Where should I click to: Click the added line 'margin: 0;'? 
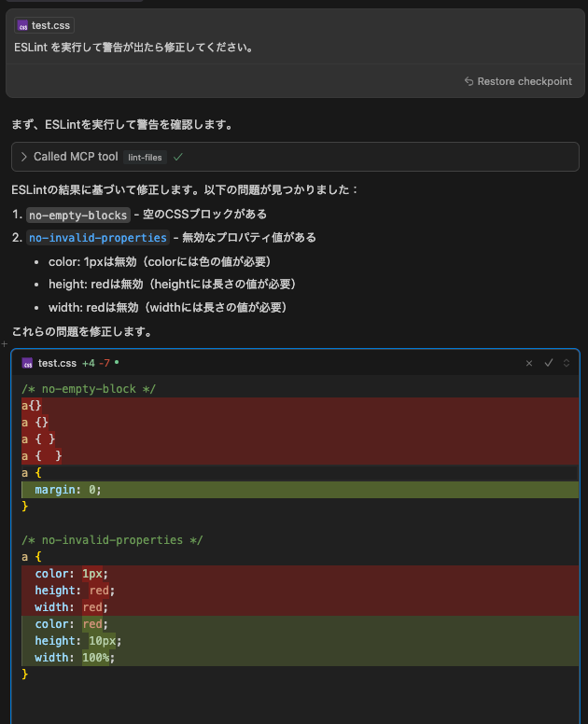click(x=300, y=490)
